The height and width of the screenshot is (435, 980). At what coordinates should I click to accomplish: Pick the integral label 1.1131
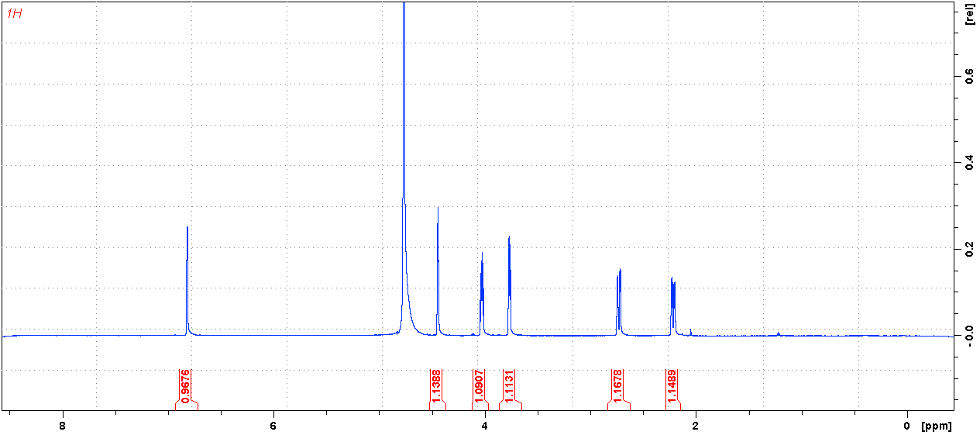pyautogui.click(x=510, y=386)
